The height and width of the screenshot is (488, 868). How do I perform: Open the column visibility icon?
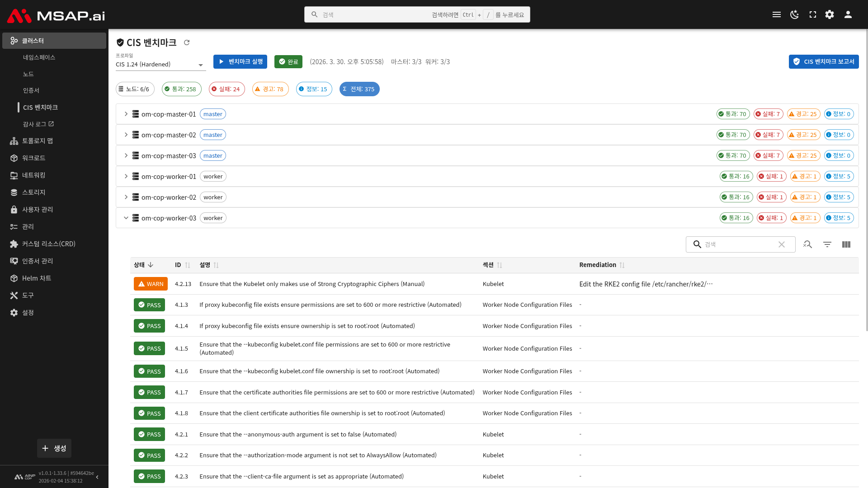[846, 244]
